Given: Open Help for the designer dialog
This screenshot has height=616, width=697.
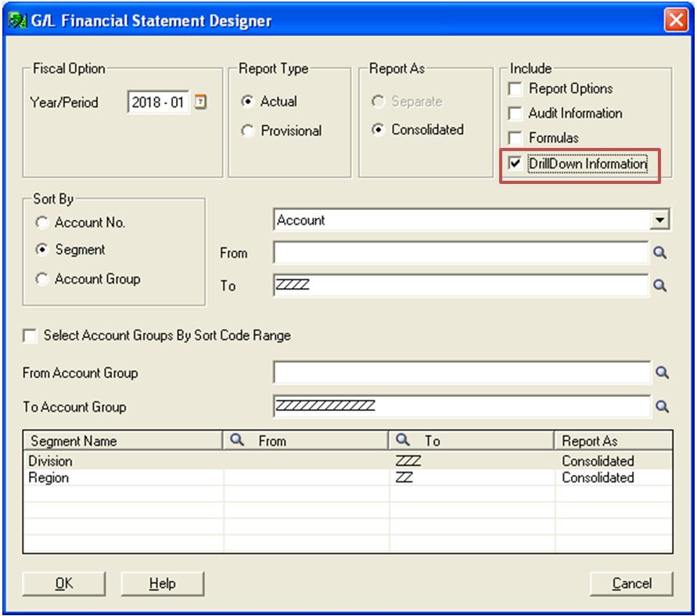Looking at the screenshot, I should (162, 584).
